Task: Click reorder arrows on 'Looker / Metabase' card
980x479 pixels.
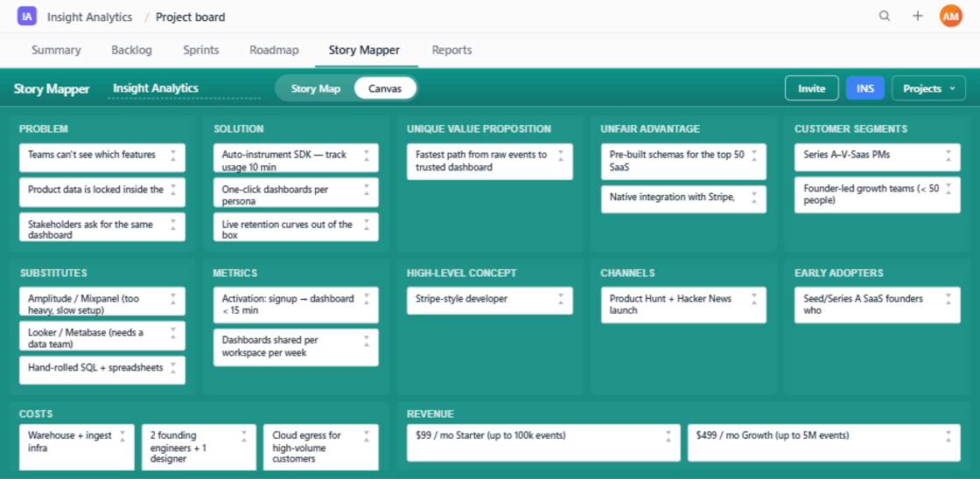Action: point(173,334)
